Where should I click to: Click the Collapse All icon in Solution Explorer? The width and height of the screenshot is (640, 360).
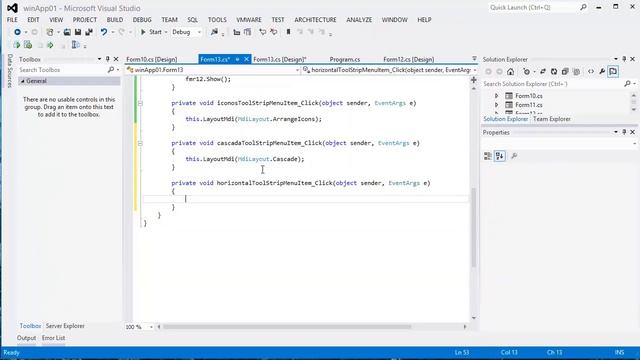tap(565, 71)
